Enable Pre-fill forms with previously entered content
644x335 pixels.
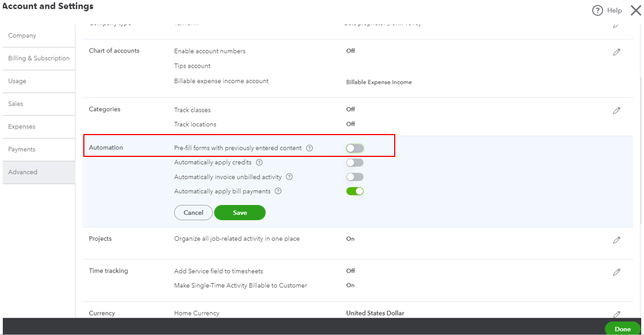(354, 147)
